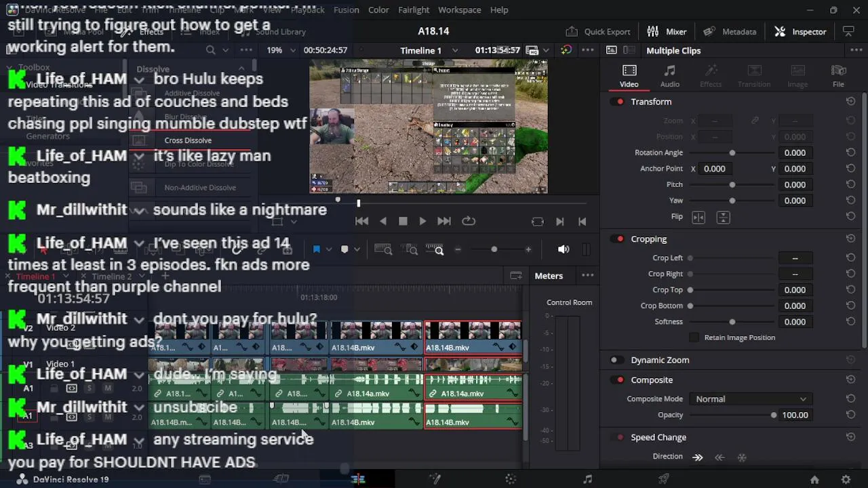Click the match frame icon below viewer
Image resolution: width=868 pixels, height=488 pixels.
(538, 222)
